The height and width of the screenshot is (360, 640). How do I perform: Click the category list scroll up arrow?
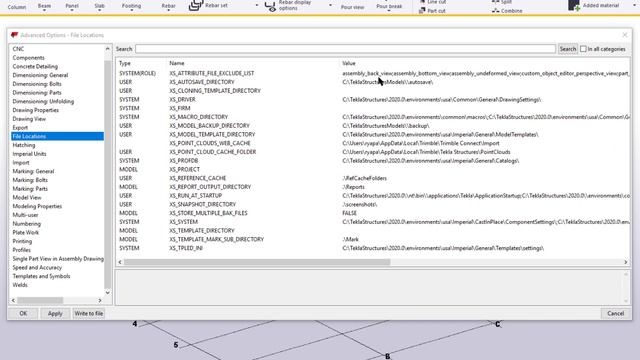pos(108,49)
